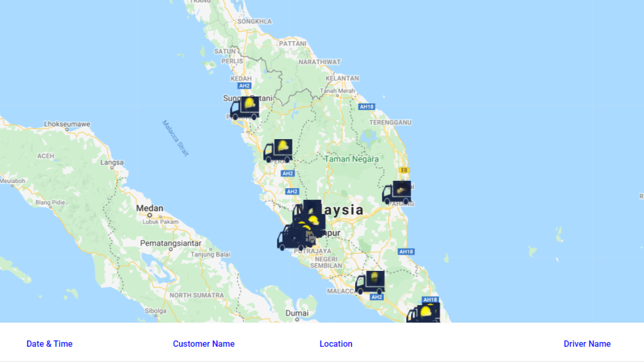Click the AH18 road badge near Terengganu
The height and width of the screenshot is (362, 644).
[x=366, y=107]
